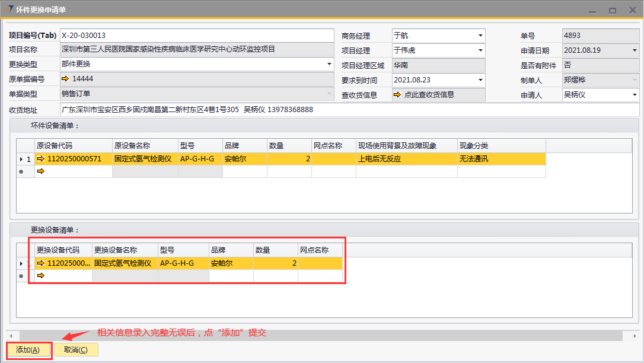Expand the 要求到时间 date picker
This screenshot has width=644, height=363.
click(480, 80)
